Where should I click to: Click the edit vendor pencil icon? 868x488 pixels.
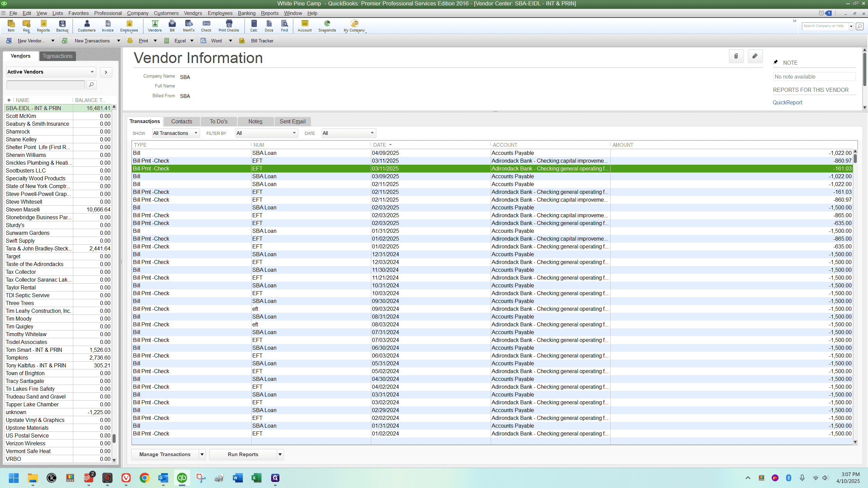coord(755,56)
